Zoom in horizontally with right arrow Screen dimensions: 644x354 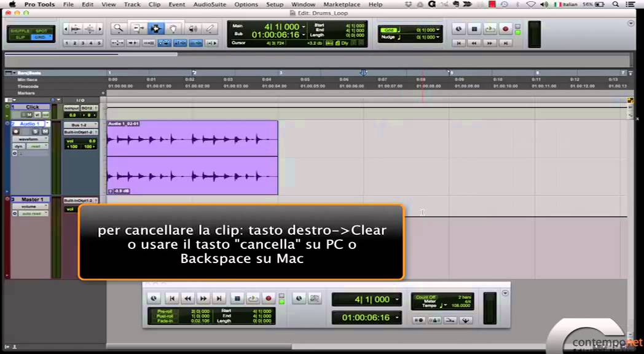click(x=100, y=29)
